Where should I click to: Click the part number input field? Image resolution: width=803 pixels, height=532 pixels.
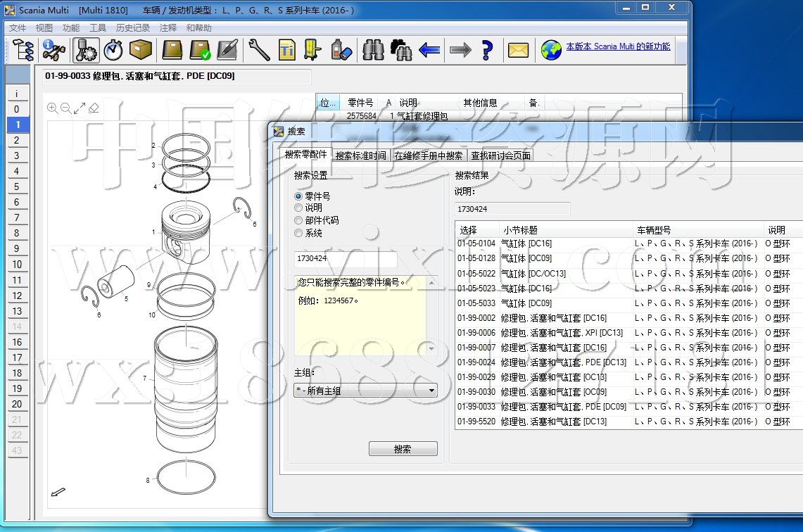345,260
